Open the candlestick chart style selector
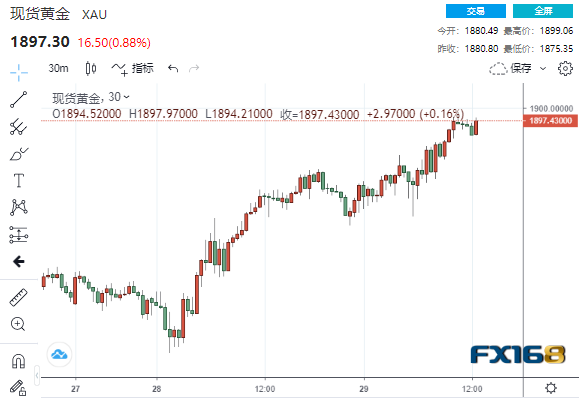The width and height of the screenshot is (579, 398). 91,68
